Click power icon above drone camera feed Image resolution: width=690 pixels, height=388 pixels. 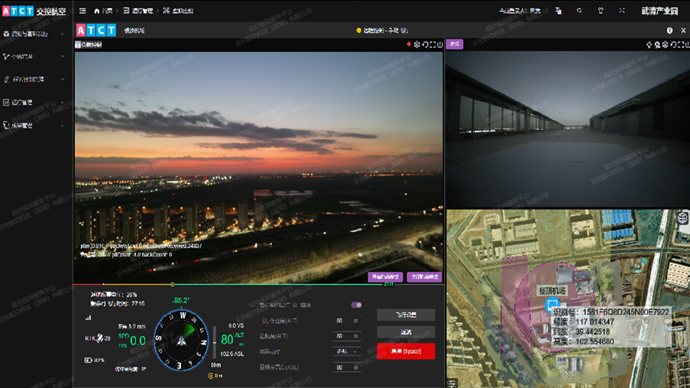[x=440, y=44]
